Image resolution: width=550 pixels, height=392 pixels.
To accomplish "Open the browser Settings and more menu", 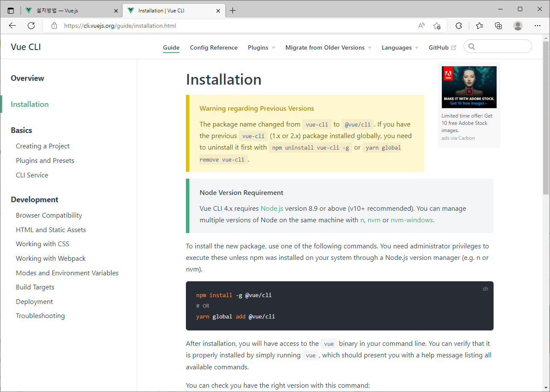I will pos(538,26).
